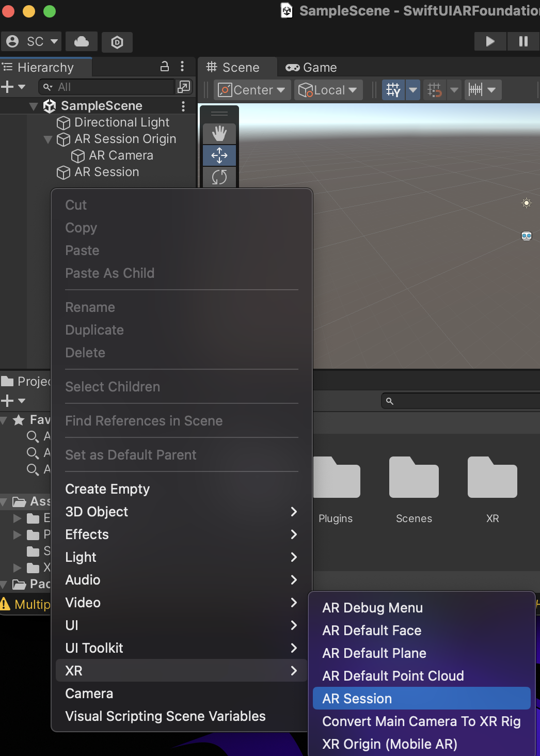Open the UI Toolkit submenu

tap(182, 648)
